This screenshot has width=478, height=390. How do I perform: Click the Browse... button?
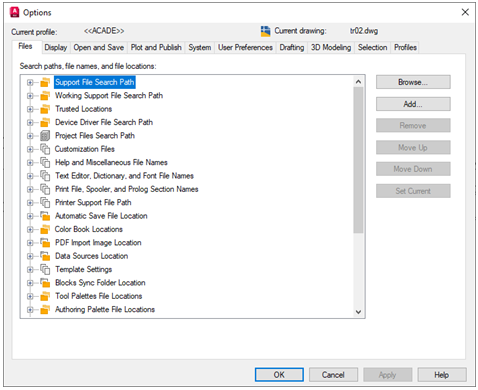pyautogui.click(x=413, y=82)
